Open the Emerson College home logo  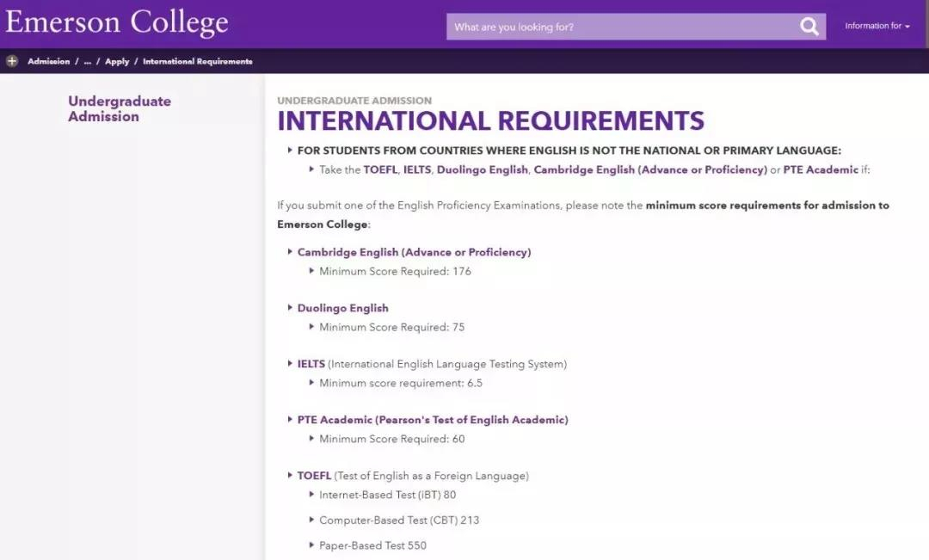click(117, 22)
